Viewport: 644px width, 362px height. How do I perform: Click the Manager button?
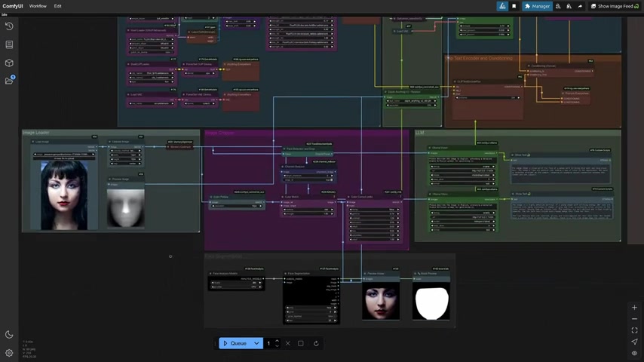click(x=537, y=6)
